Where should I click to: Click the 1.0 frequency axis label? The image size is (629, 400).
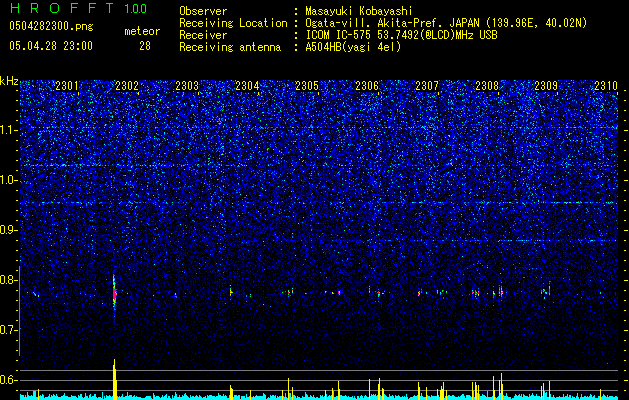point(8,181)
